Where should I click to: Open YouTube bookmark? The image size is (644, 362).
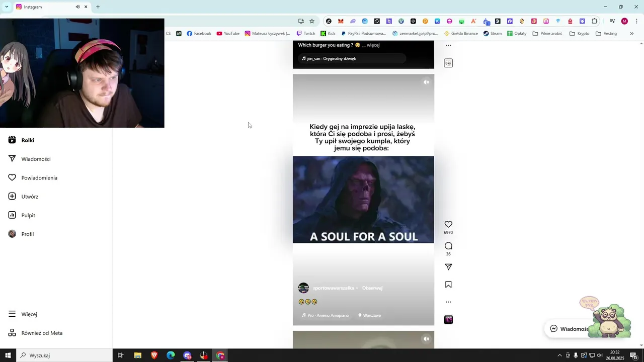pos(228,34)
